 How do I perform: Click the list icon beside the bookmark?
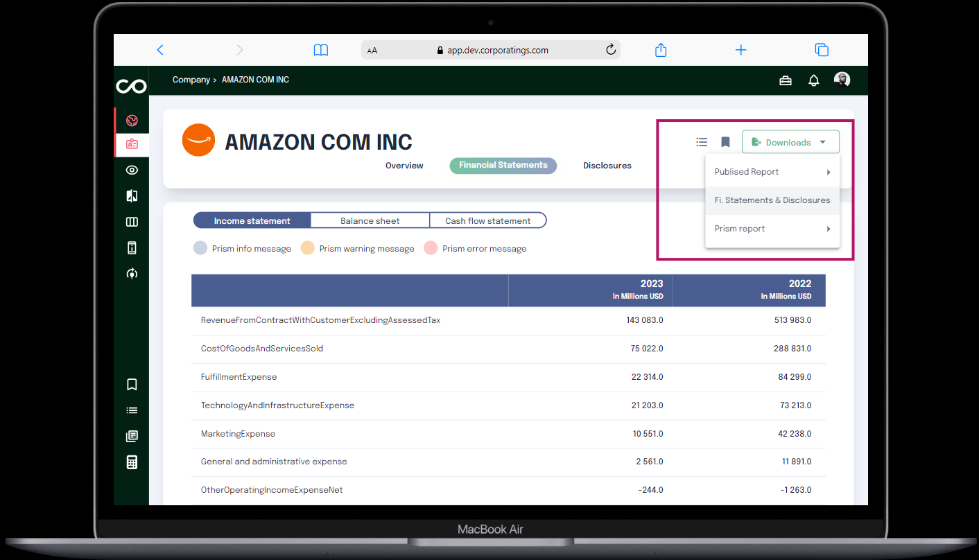702,142
